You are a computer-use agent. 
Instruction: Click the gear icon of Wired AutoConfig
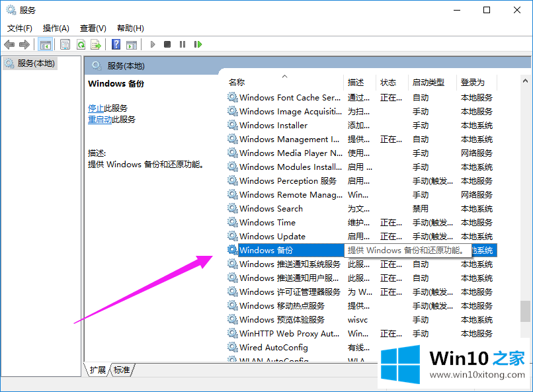233,347
